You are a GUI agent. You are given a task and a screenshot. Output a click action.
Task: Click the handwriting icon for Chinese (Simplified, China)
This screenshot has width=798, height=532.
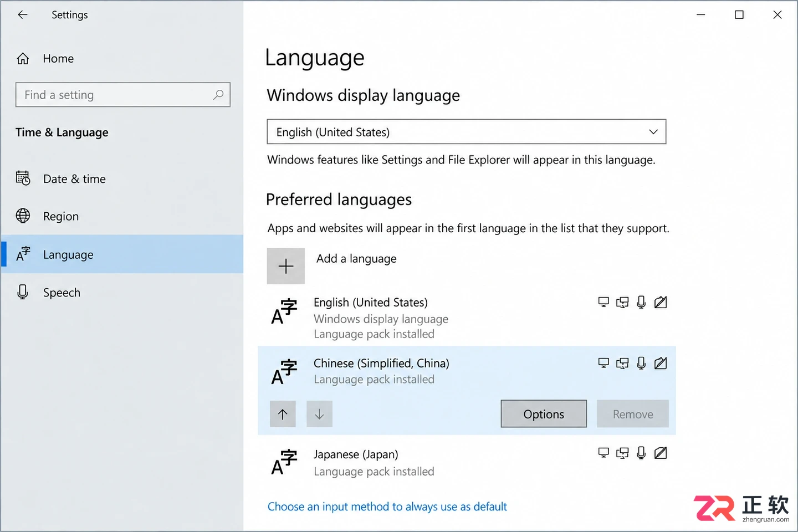pyautogui.click(x=661, y=363)
